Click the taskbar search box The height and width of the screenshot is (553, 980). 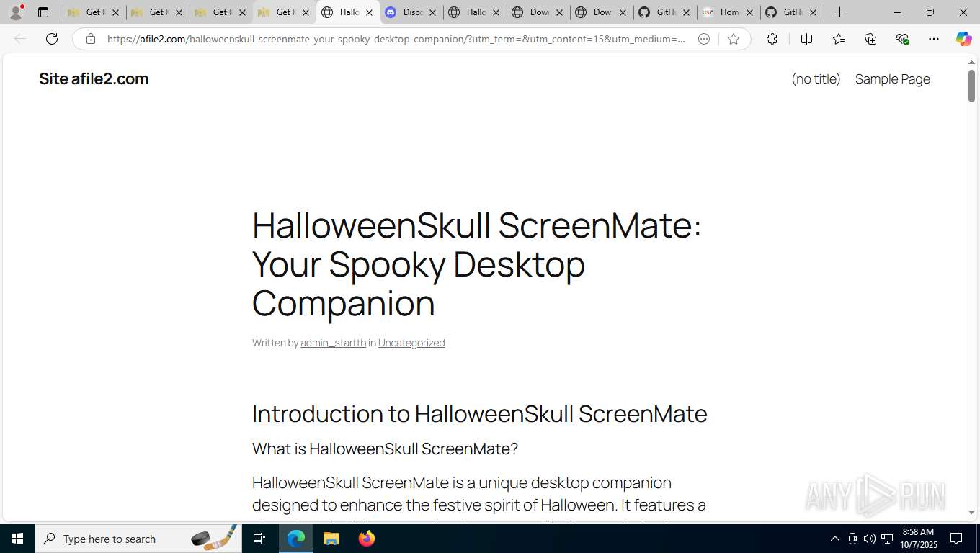click(137, 539)
